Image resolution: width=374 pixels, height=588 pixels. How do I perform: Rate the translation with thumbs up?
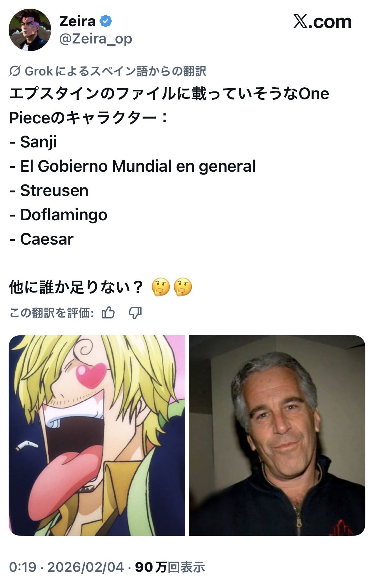point(108,313)
